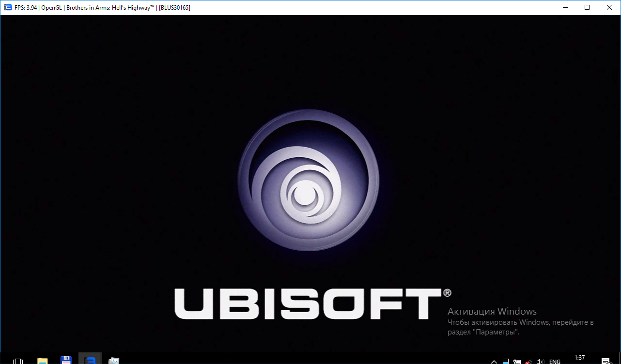Screen dimensions: 621x364
Task: Switch the ENG input language indicator
Action: pyautogui.click(x=555, y=361)
